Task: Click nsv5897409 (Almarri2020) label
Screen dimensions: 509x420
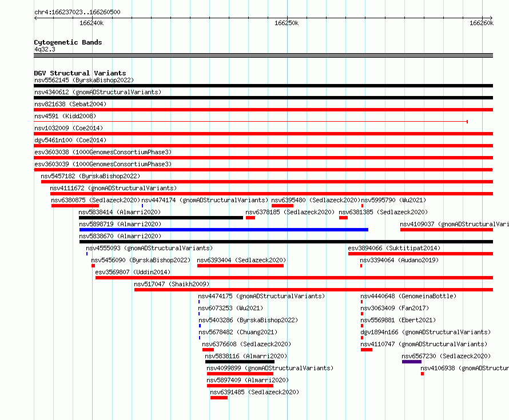Action: click(x=248, y=380)
